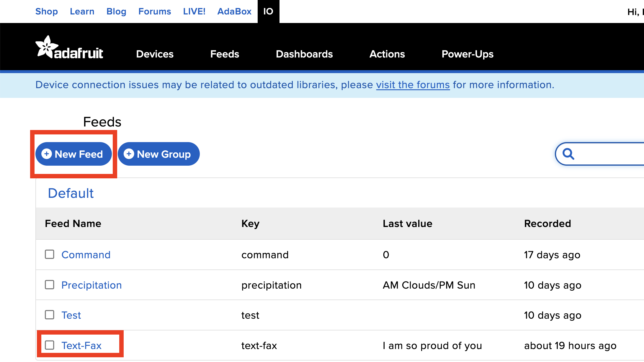Expand the Feed Name column header

coord(73,224)
